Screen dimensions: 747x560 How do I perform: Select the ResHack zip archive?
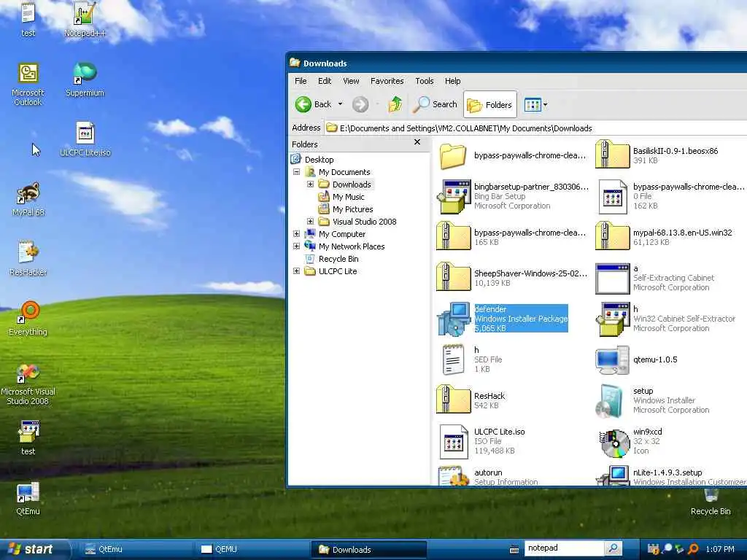tap(471, 400)
